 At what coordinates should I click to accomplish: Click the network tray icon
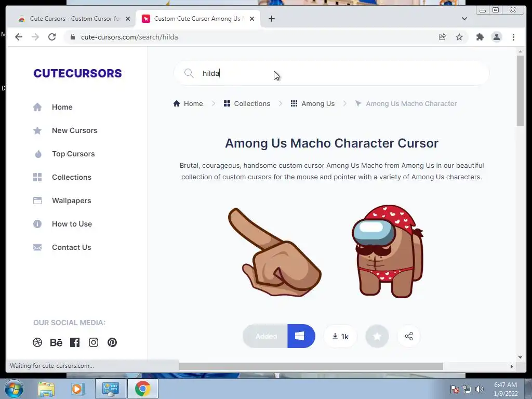467,389
